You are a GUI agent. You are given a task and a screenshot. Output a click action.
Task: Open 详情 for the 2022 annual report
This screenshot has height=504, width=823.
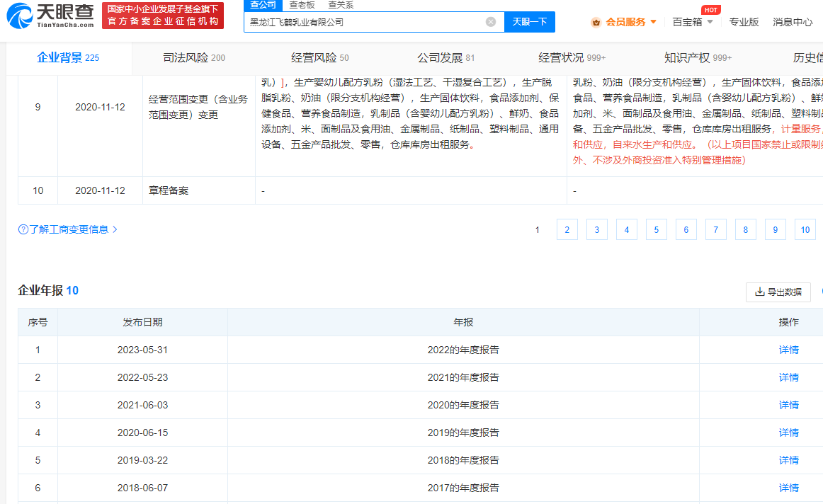click(788, 350)
